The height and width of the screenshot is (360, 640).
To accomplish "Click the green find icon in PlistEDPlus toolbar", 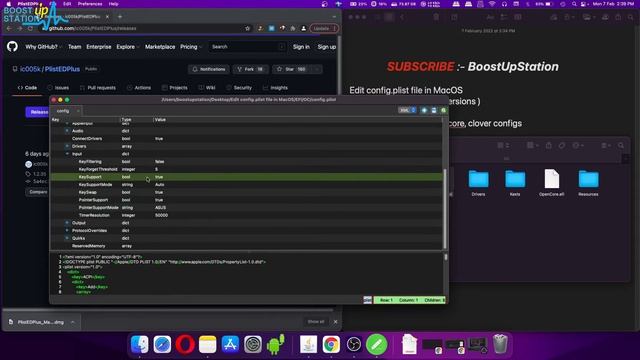I will coord(444,110).
